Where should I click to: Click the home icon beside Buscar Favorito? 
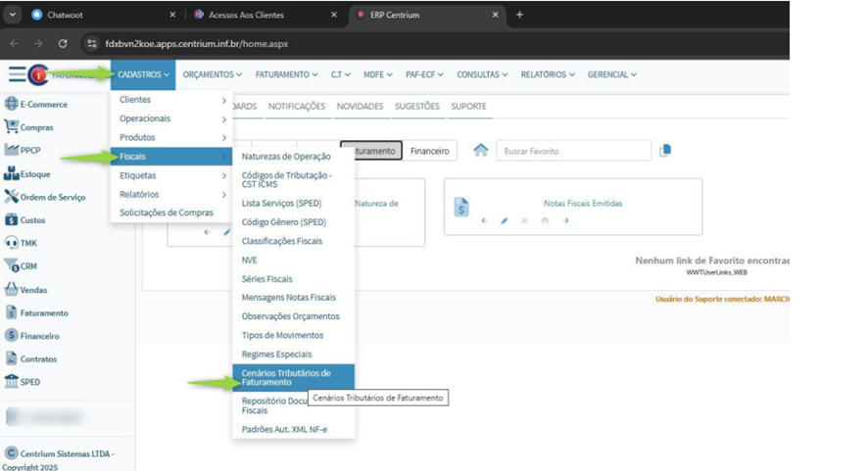[x=480, y=151]
